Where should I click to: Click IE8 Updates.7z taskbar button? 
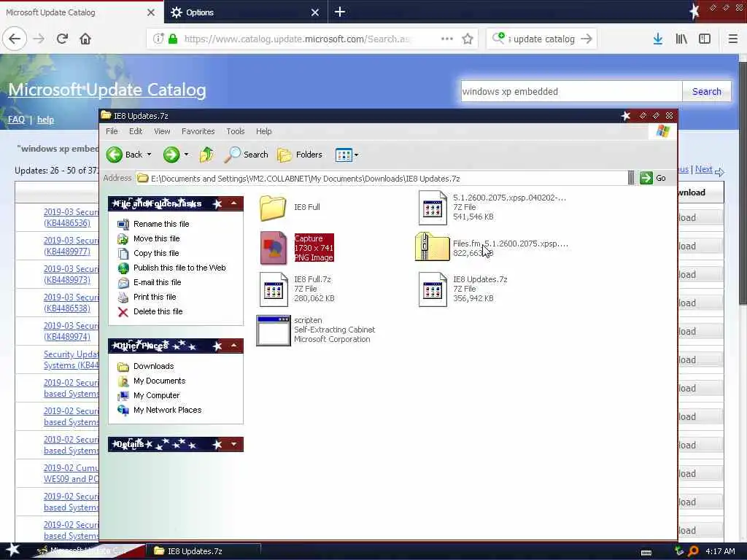(x=203, y=551)
